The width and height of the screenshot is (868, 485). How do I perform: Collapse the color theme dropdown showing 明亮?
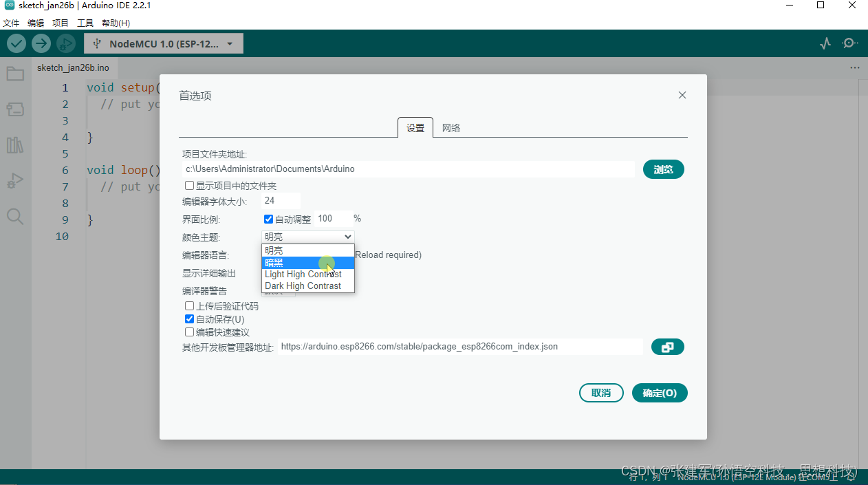tap(308, 237)
